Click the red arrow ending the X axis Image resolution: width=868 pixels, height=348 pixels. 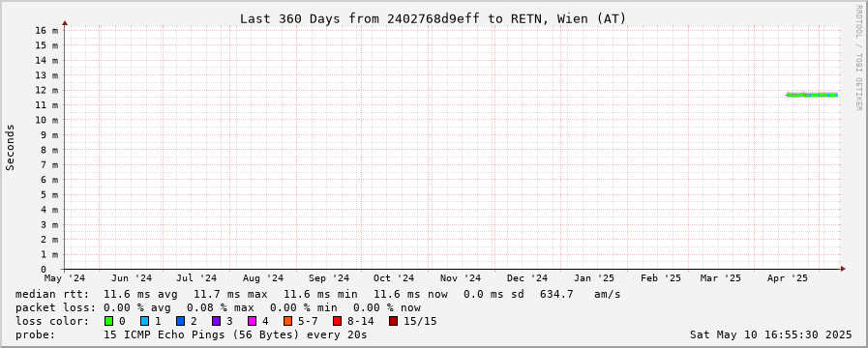click(843, 269)
